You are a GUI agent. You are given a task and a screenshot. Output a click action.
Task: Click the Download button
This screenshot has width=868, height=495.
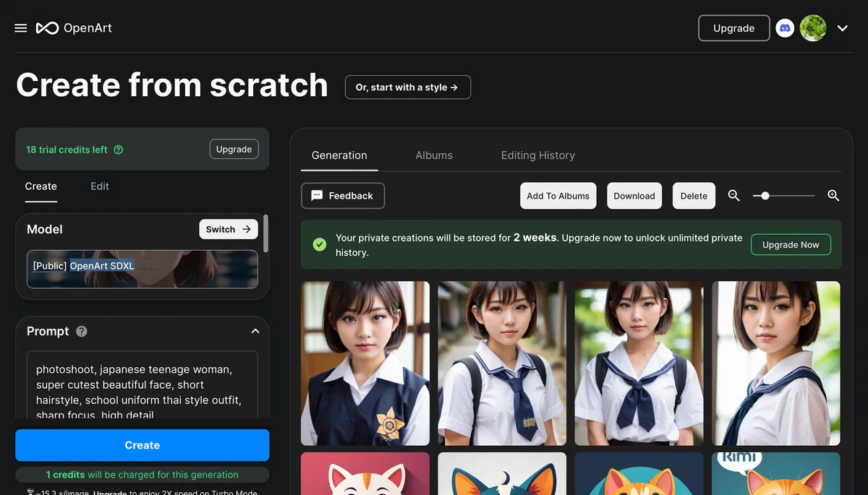[x=634, y=196]
